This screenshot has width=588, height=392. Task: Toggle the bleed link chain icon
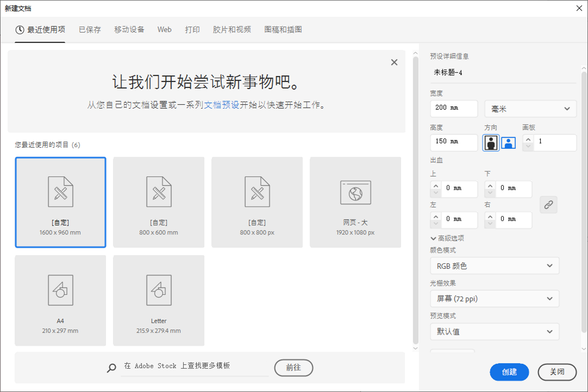tap(548, 204)
